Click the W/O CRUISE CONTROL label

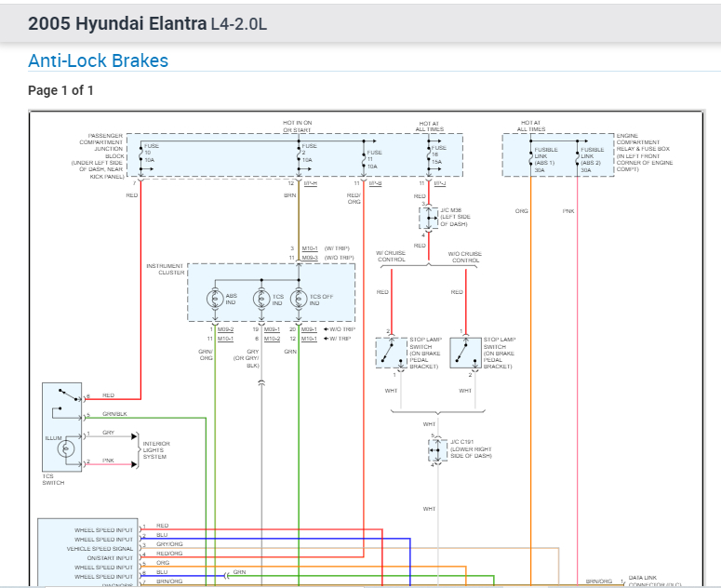(465, 257)
